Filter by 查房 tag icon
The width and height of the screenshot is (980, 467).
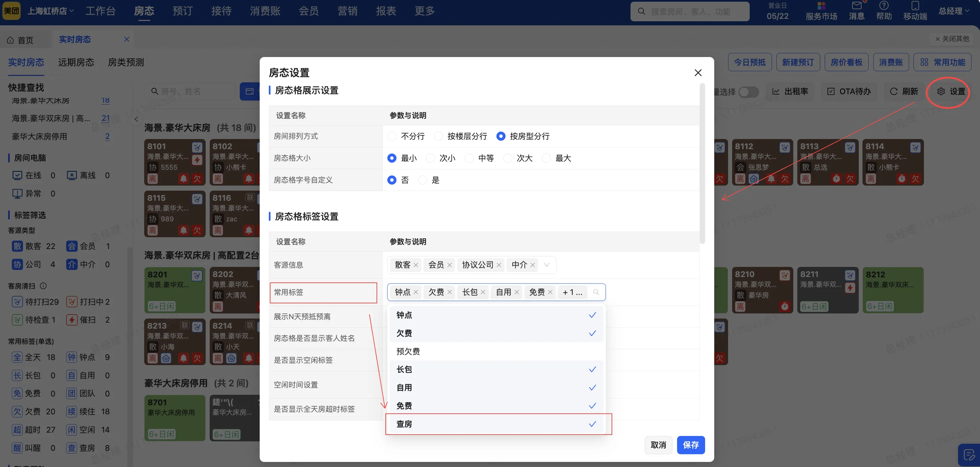coord(72,448)
